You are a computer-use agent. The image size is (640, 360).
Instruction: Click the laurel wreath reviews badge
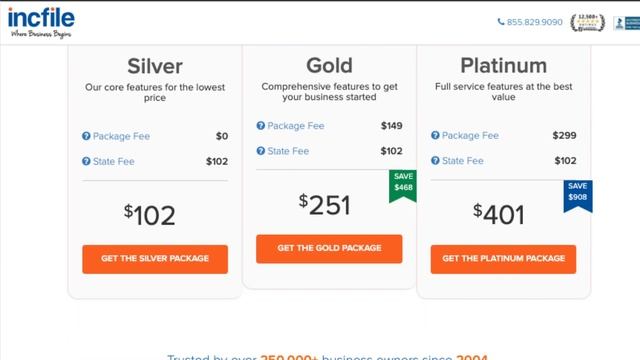pyautogui.click(x=588, y=22)
